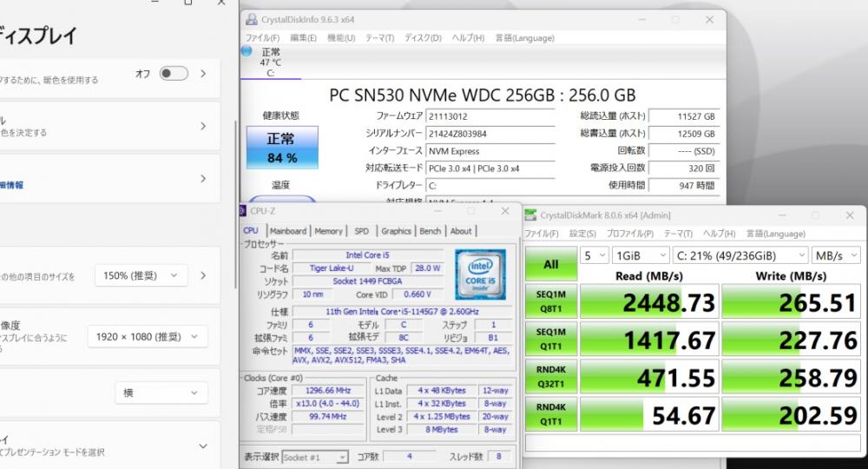Click the green All benchmark button
This screenshot has height=469, width=868.
pos(551,263)
